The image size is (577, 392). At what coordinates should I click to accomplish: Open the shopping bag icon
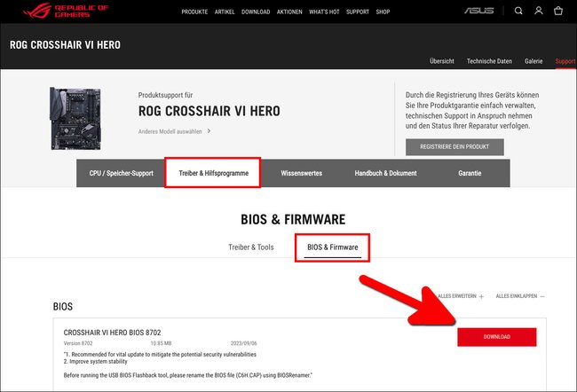558,11
